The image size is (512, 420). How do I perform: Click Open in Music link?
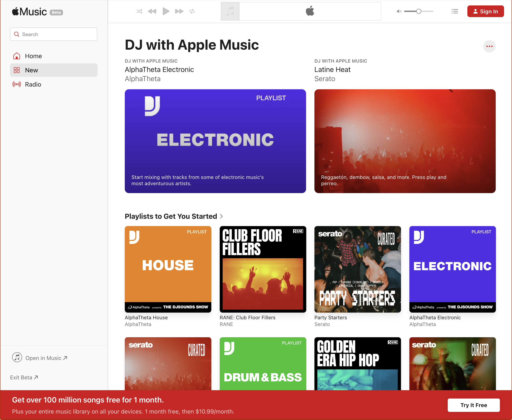coord(46,358)
